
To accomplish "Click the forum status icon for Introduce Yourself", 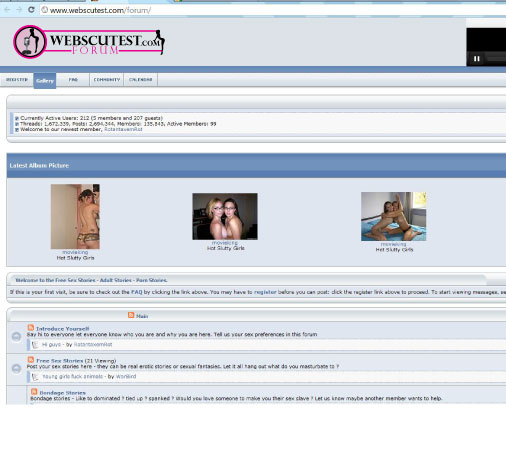I will click(16, 336).
